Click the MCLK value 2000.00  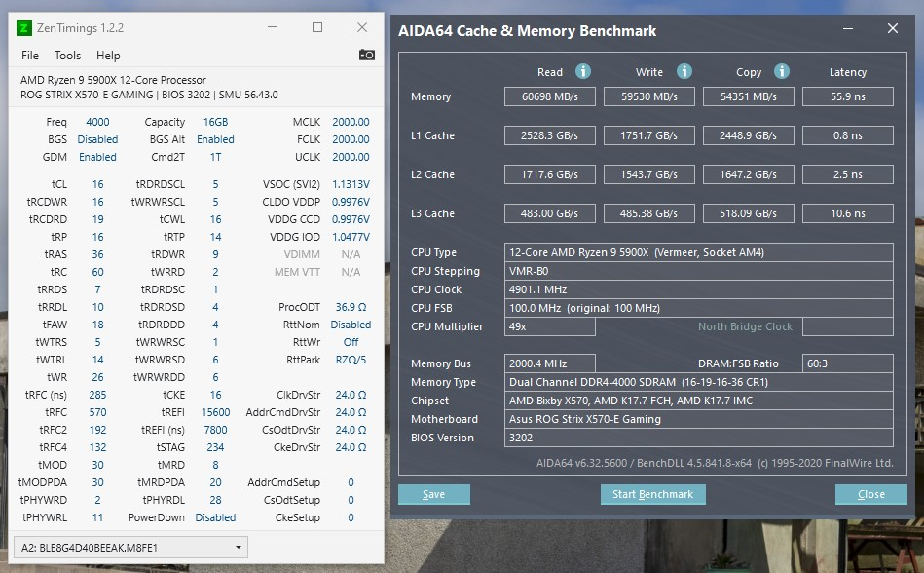[x=351, y=122]
